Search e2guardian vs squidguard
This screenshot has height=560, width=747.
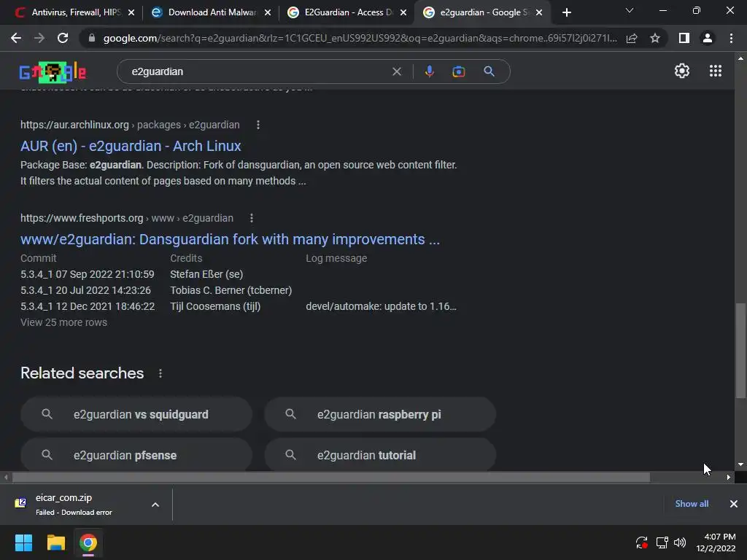[136, 414]
